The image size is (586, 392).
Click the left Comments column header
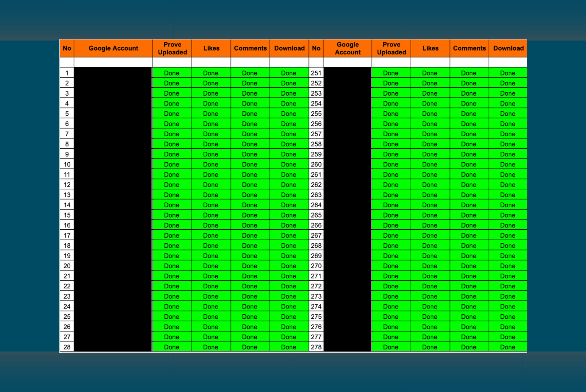tap(250, 48)
